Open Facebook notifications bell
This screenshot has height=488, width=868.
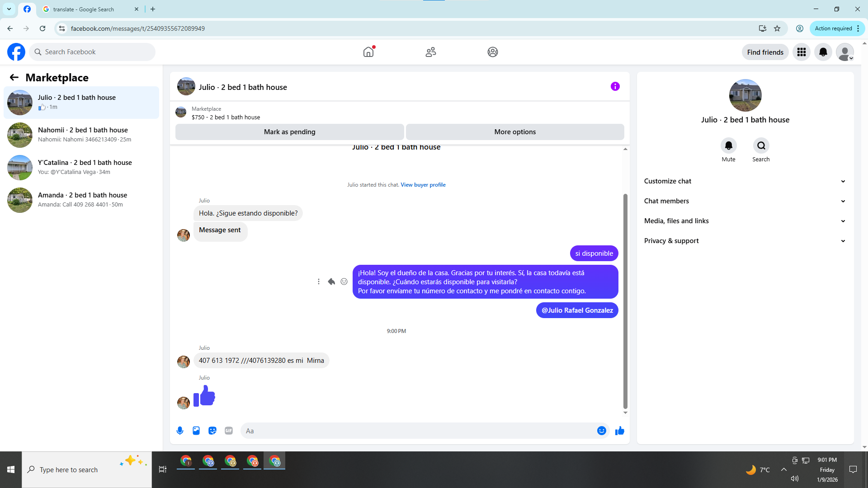tap(823, 52)
